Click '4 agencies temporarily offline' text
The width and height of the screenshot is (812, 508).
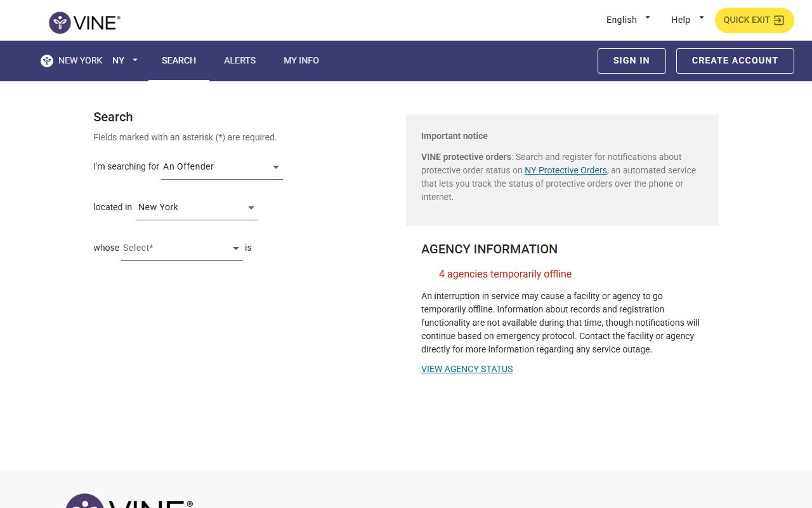[505, 274]
